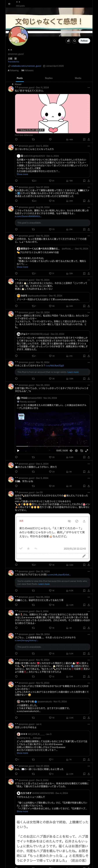Share the pinned Dec 11 post
This screenshot has width=98, height=868.
click(x=89, y=139)
